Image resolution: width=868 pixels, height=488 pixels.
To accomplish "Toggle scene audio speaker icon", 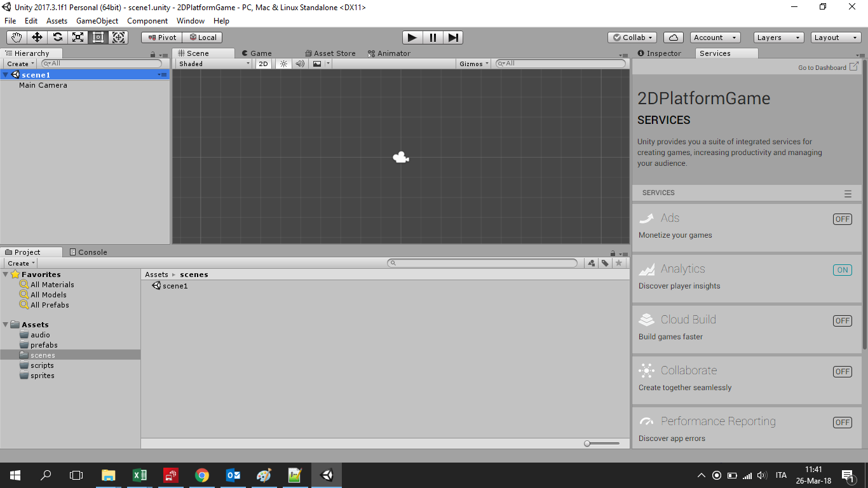I will [300, 64].
